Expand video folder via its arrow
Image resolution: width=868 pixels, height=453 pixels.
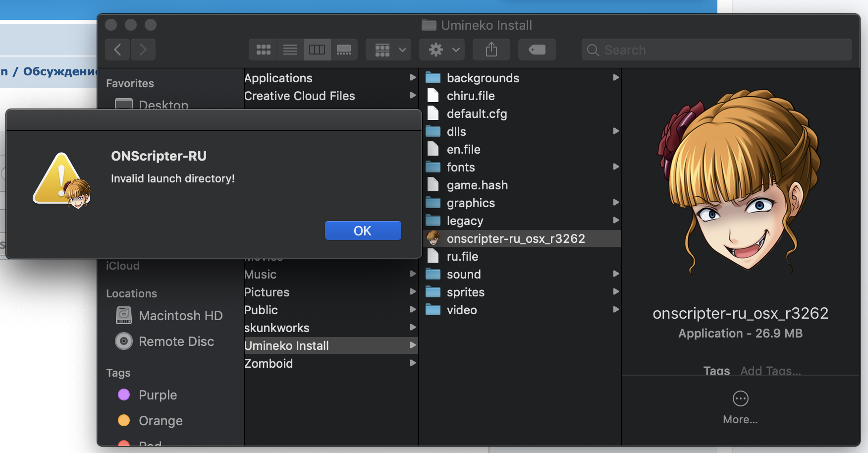point(616,309)
